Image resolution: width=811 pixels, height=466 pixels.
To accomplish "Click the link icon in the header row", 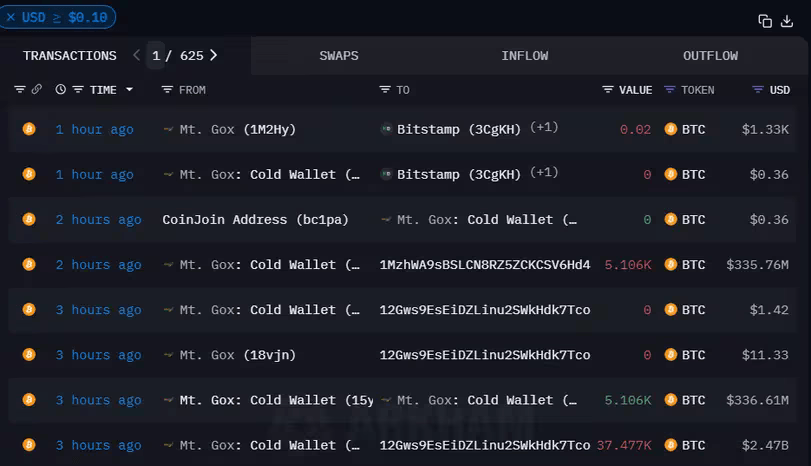I will [36, 90].
